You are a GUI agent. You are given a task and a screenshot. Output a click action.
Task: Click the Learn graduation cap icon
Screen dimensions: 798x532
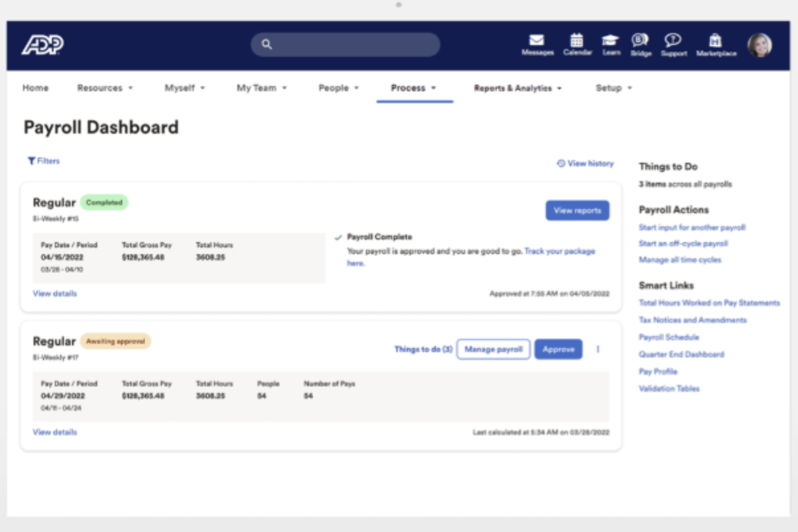pos(610,41)
